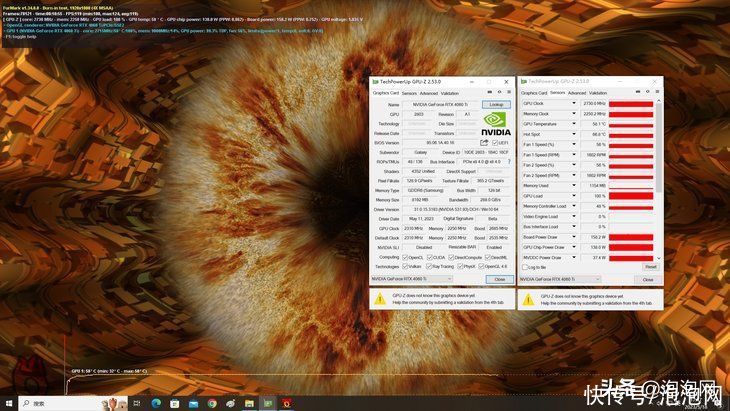730x411 pixels.
Task: Click the Reset button in Sensors window
Action: [650, 267]
